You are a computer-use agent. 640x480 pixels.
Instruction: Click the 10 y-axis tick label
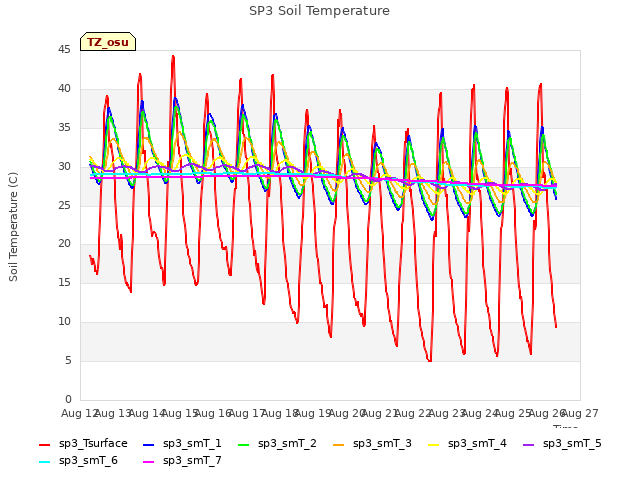point(64,322)
